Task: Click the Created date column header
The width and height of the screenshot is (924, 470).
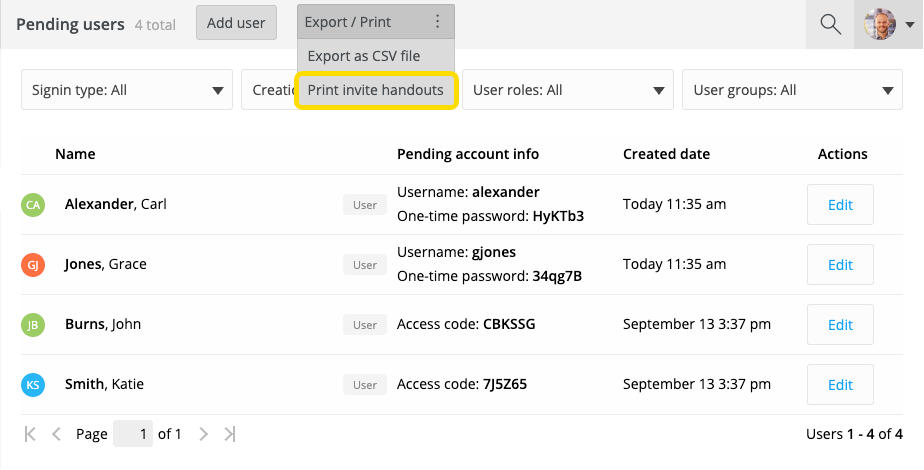Action: [x=666, y=154]
